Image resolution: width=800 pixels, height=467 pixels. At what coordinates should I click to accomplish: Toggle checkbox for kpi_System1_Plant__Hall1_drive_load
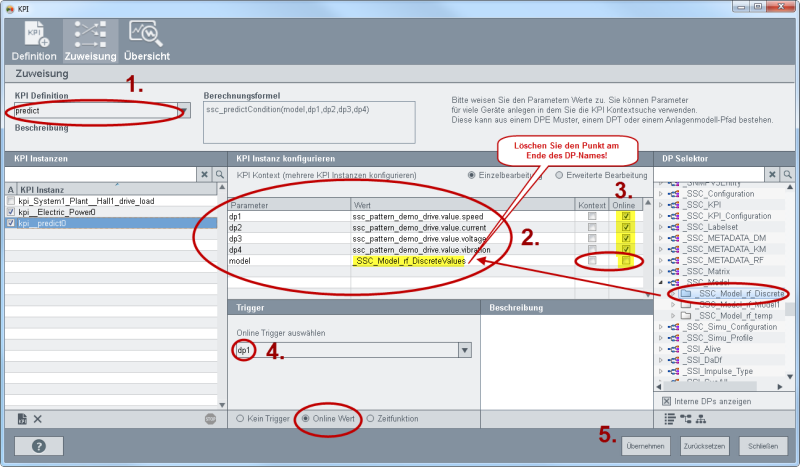pos(11,201)
